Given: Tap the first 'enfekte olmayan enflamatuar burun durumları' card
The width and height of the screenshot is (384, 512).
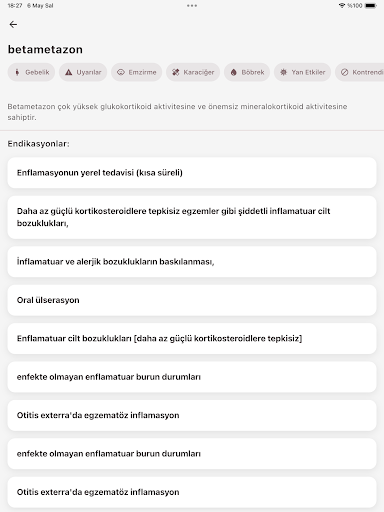Looking at the screenshot, I should (192, 377).
